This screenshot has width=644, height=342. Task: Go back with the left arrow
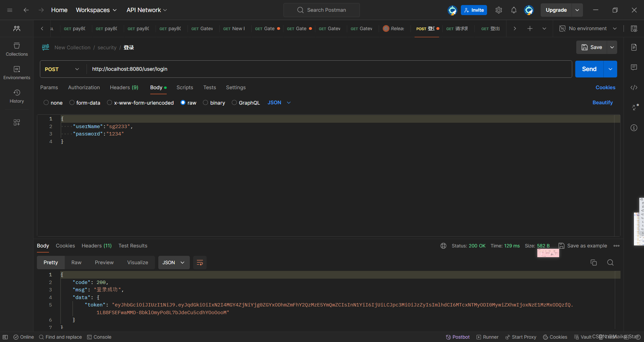[26, 10]
